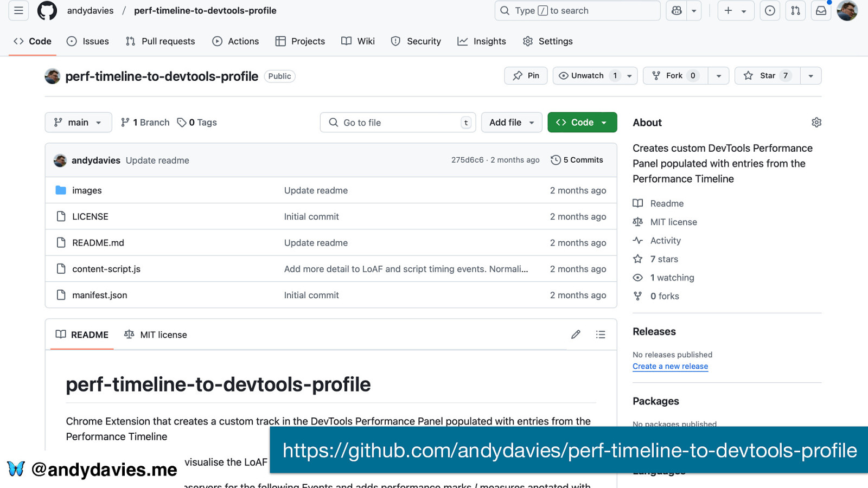Select the MIT license tab in file viewer
Viewport: 868px width, 488px height.
[x=156, y=335]
